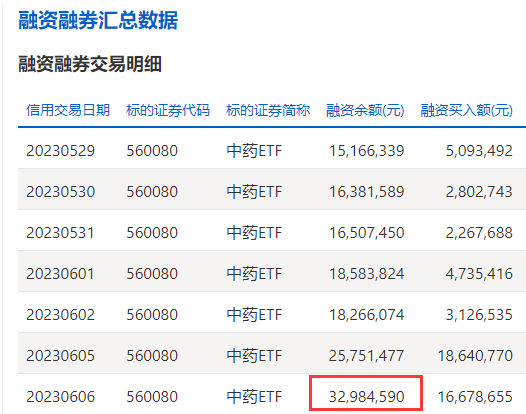Click the 融资融券交易明细 section title
Viewport: 526px width, 414px height.
90,64
